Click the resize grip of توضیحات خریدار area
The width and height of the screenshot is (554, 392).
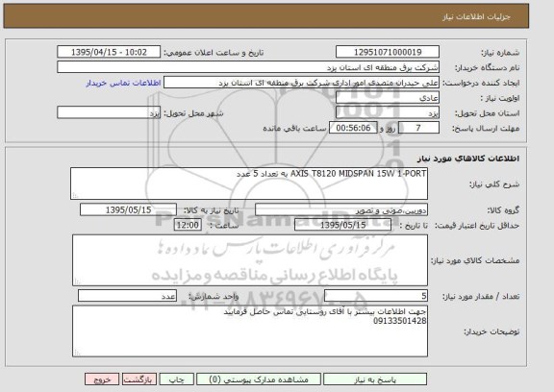click(77, 353)
